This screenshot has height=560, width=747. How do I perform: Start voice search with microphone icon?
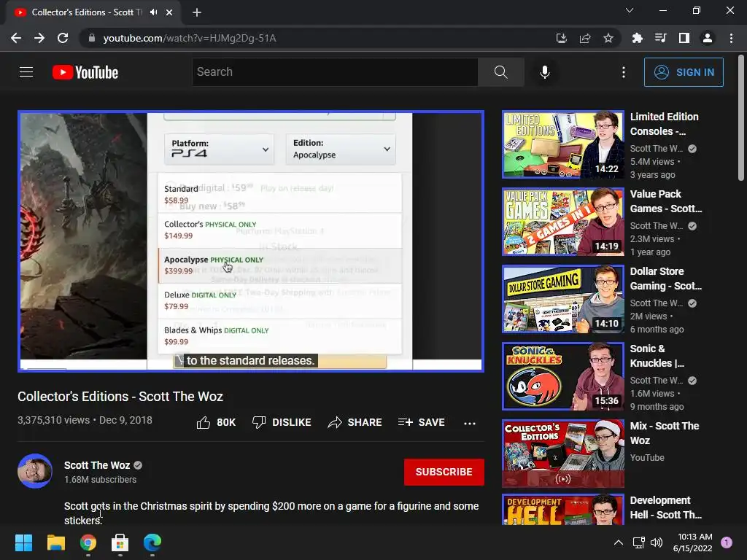[544, 72]
